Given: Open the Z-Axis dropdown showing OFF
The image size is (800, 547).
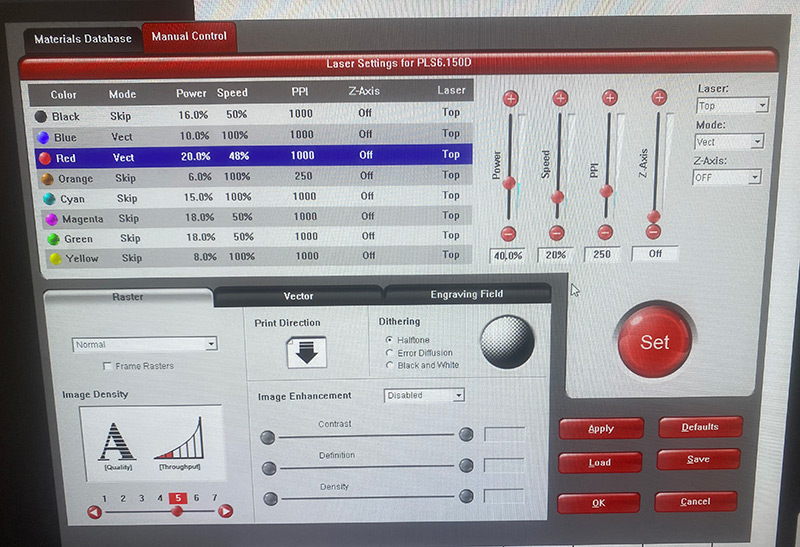Looking at the screenshot, I should tap(727, 177).
